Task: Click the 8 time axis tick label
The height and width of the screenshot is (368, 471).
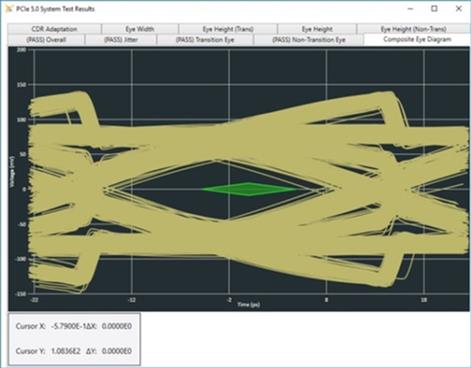Action: 326,300
